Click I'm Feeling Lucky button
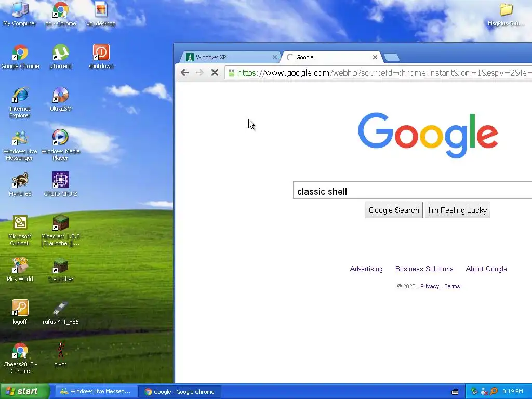The image size is (532, 399). coord(458,210)
